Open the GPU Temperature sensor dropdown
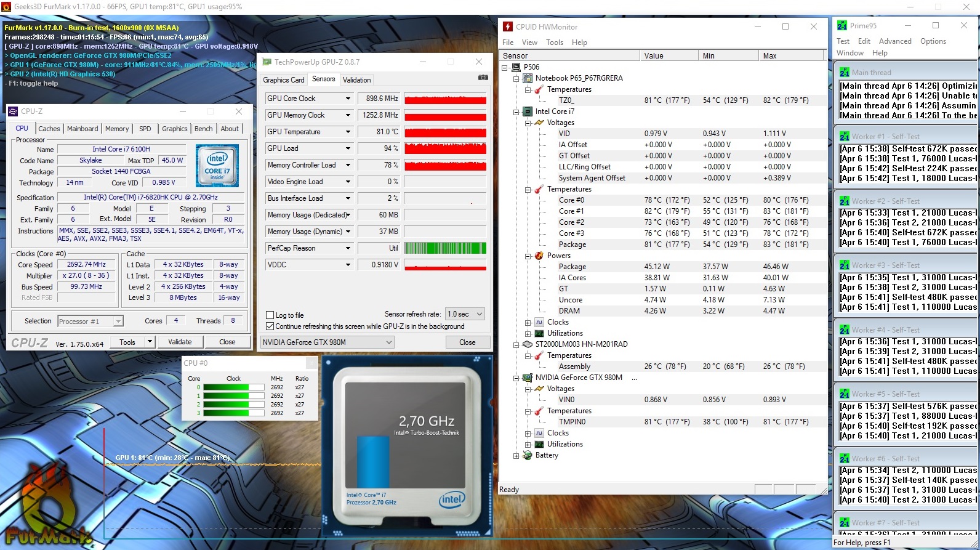Screen dimensions: 980x550 click(348, 132)
